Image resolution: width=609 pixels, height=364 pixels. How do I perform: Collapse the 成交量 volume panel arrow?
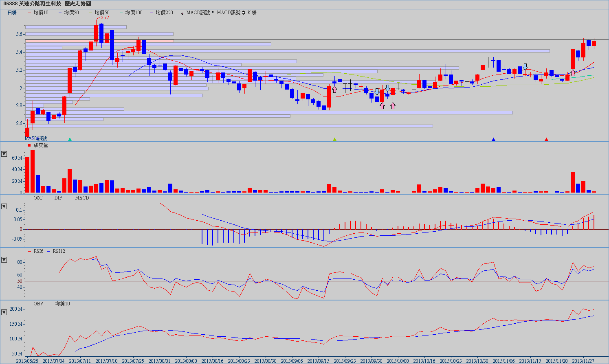[4, 154]
